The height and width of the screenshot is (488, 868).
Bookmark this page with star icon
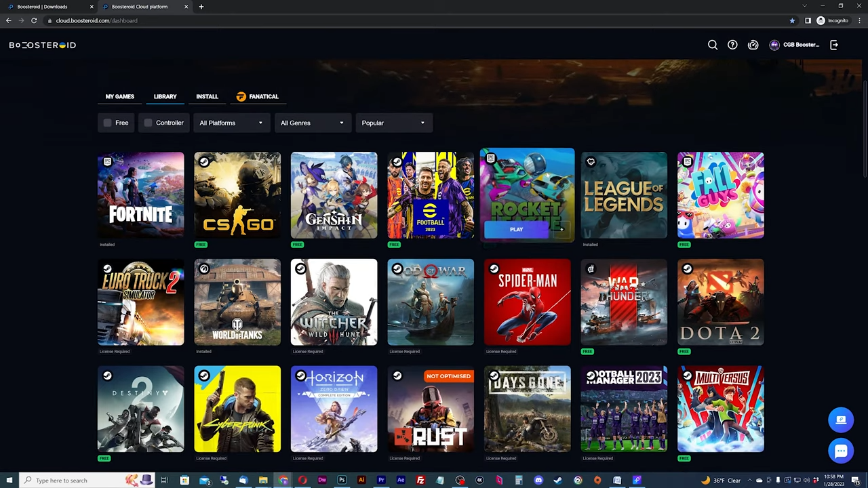(x=792, y=20)
